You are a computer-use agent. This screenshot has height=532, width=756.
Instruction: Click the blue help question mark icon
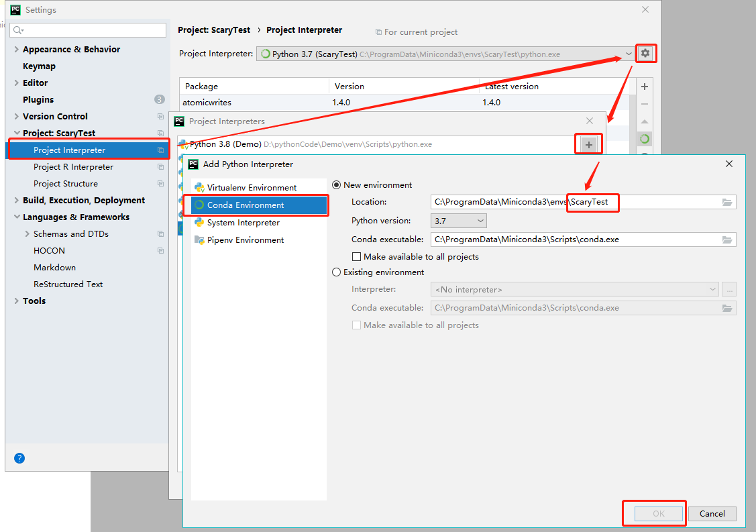(x=19, y=458)
